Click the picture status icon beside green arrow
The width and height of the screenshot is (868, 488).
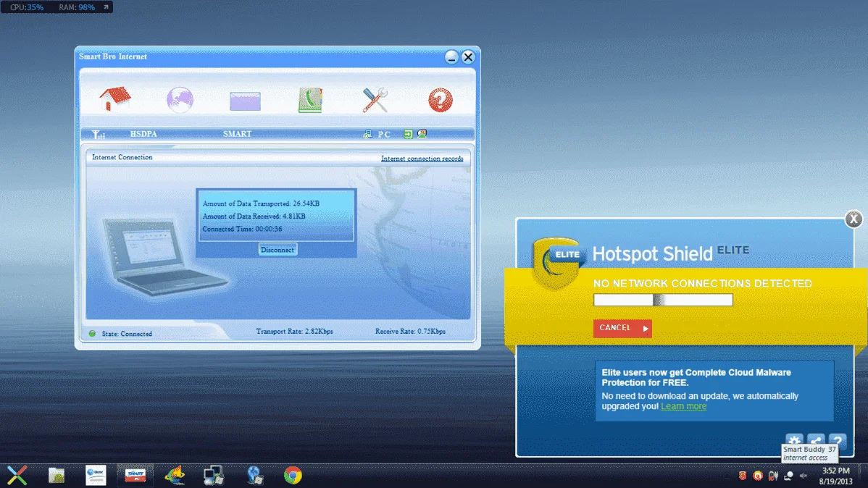[x=422, y=133]
